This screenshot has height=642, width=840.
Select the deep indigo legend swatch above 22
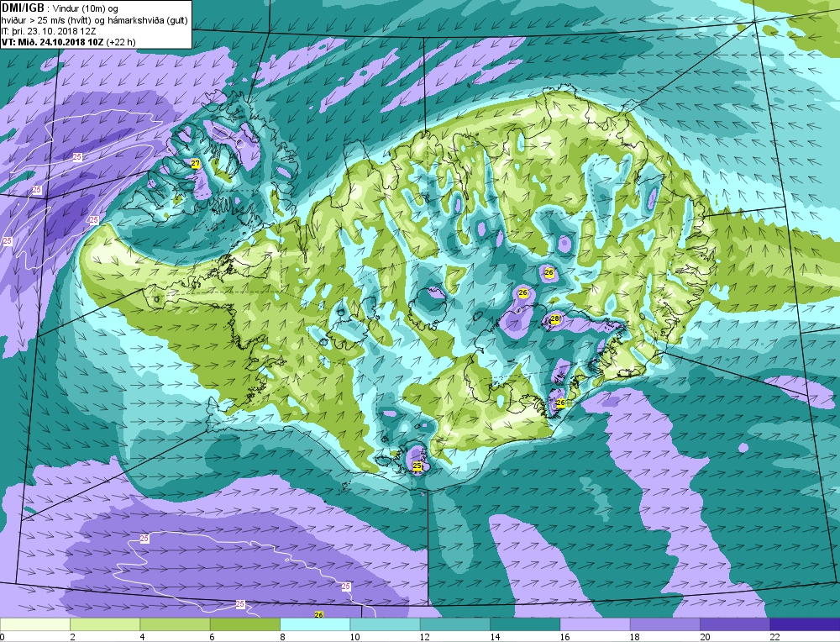point(805,624)
